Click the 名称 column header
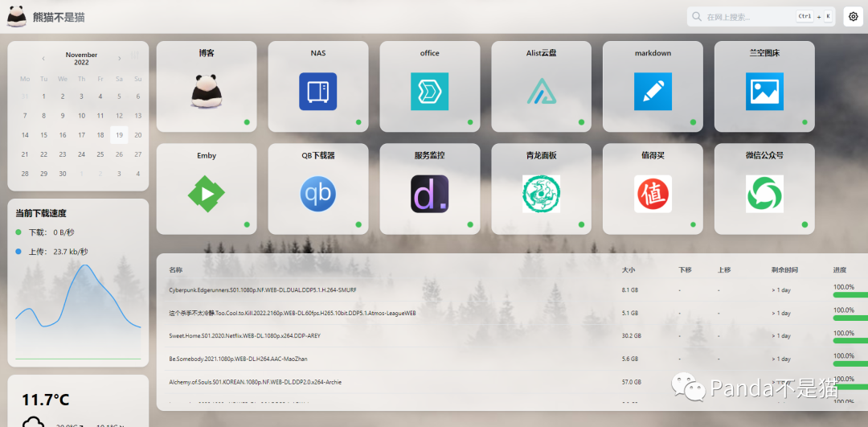The width and height of the screenshot is (868, 427). [175, 270]
